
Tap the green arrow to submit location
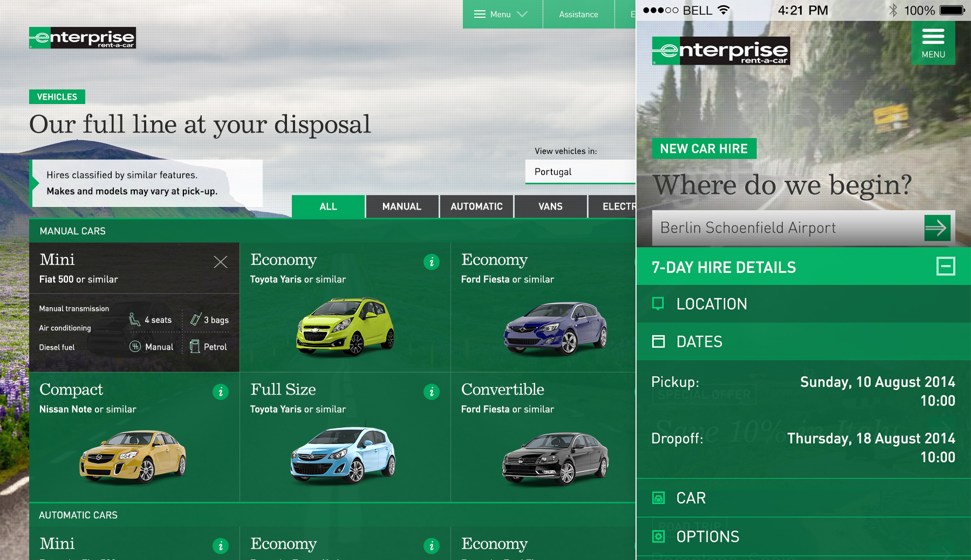coord(937,228)
